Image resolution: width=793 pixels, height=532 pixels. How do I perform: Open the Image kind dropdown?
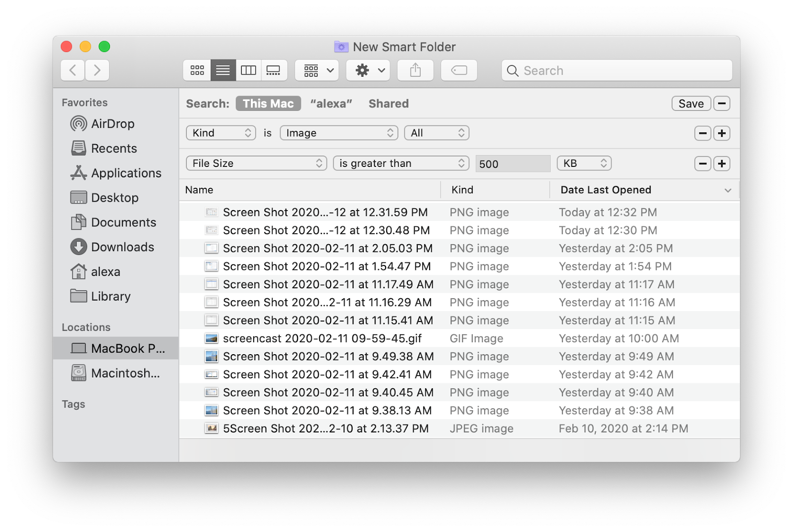[339, 133]
